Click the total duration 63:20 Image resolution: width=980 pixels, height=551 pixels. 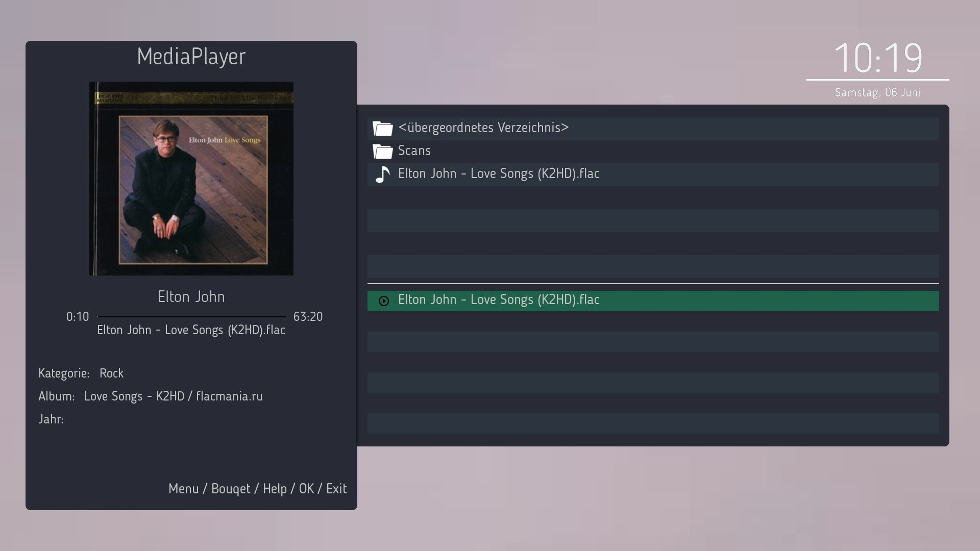click(308, 317)
